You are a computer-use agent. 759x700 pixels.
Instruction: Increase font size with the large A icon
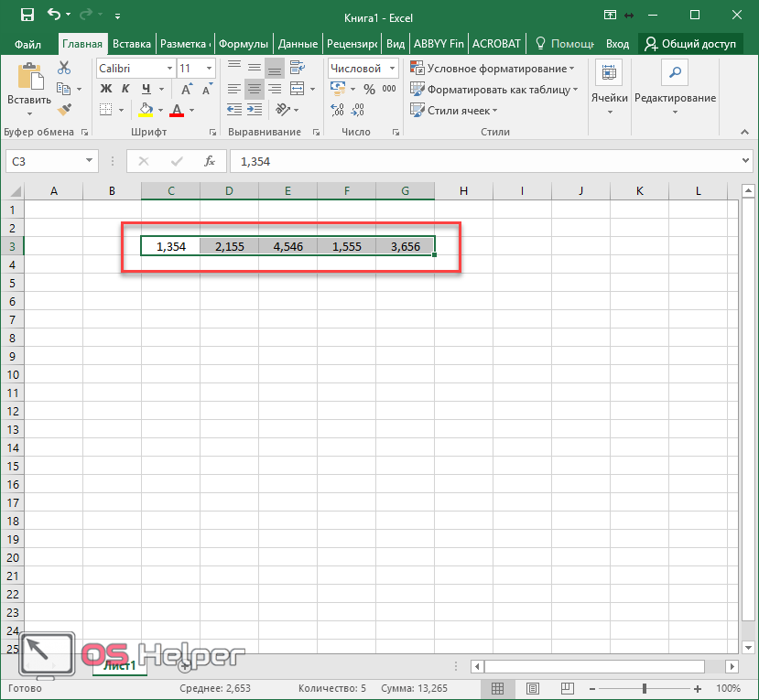[187, 89]
